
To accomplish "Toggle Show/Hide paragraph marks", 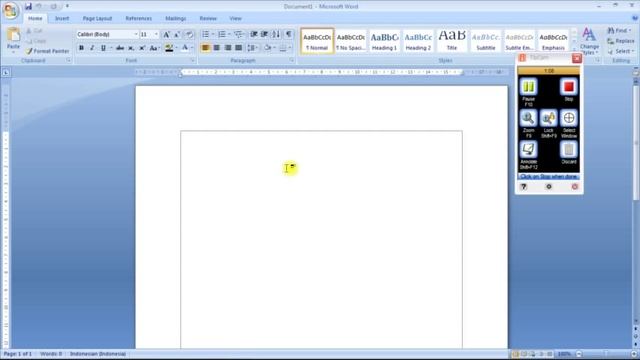I will pos(289,34).
